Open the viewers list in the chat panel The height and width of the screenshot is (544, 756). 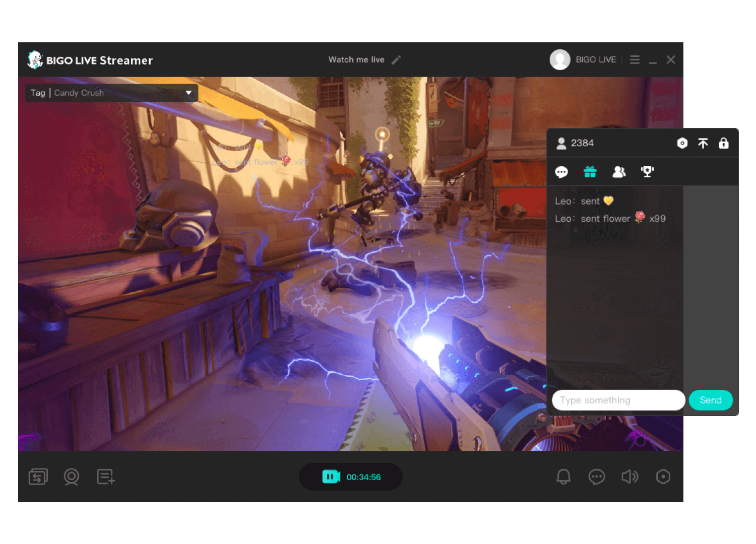point(619,172)
